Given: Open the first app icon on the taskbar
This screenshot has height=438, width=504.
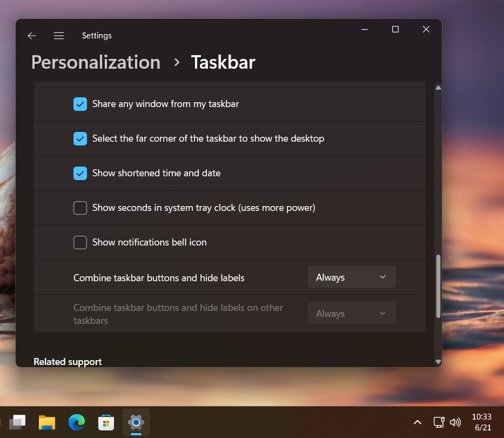Looking at the screenshot, I should [x=18, y=422].
